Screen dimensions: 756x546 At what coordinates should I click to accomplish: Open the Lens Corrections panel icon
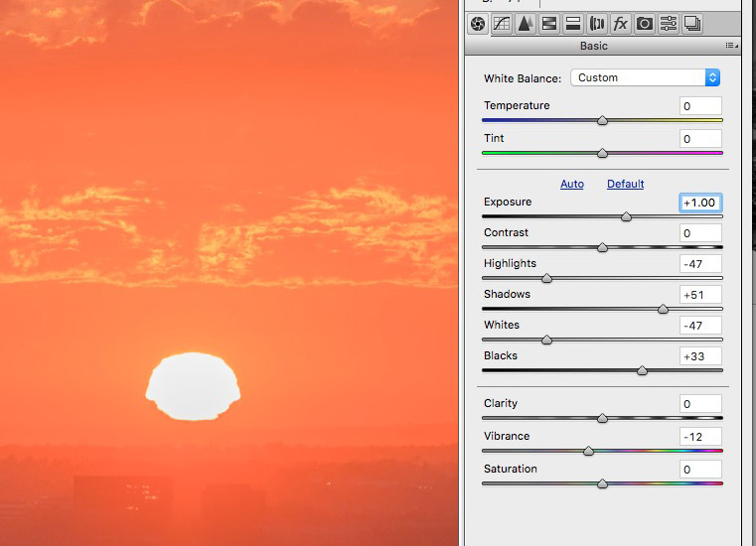pyautogui.click(x=597, y=24)
